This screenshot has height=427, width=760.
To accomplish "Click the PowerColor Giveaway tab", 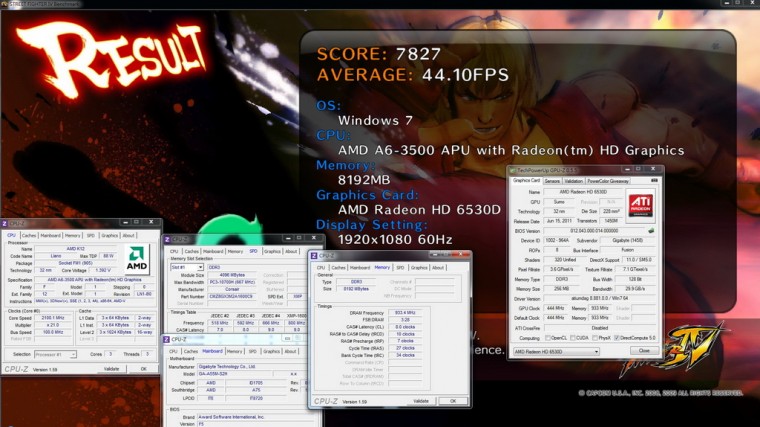I will tap(606, 181).
